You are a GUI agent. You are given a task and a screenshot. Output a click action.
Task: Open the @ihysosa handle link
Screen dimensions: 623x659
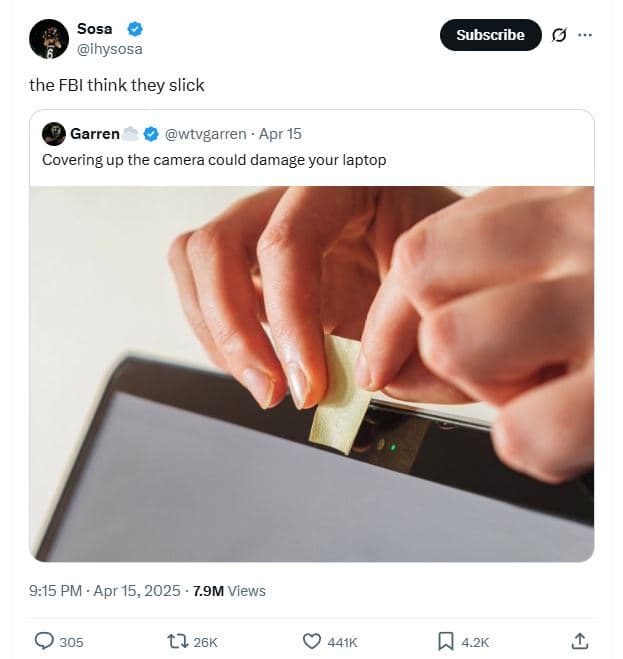[109, 49]
